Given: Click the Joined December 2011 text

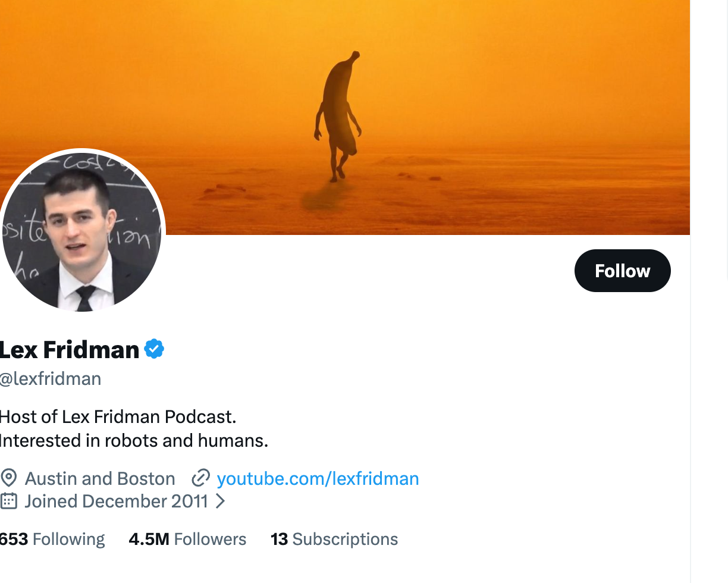Looking at the screenshot, I should point(116,501).
